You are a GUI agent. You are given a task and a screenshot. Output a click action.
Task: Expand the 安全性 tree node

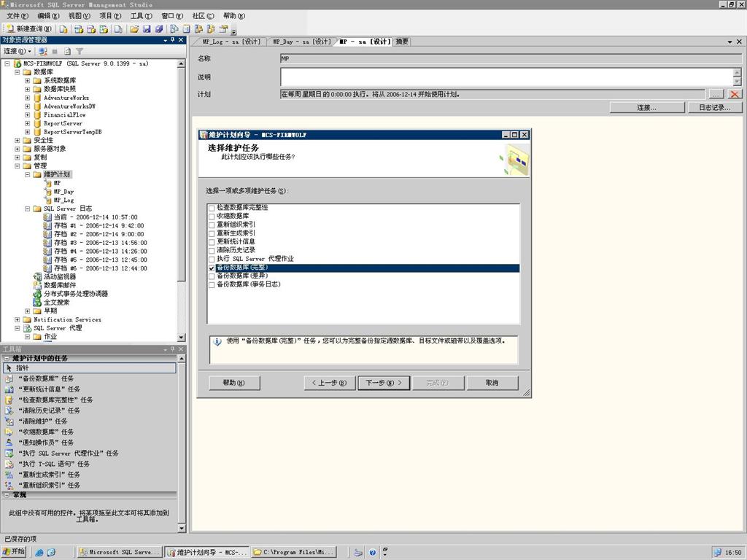18,141
